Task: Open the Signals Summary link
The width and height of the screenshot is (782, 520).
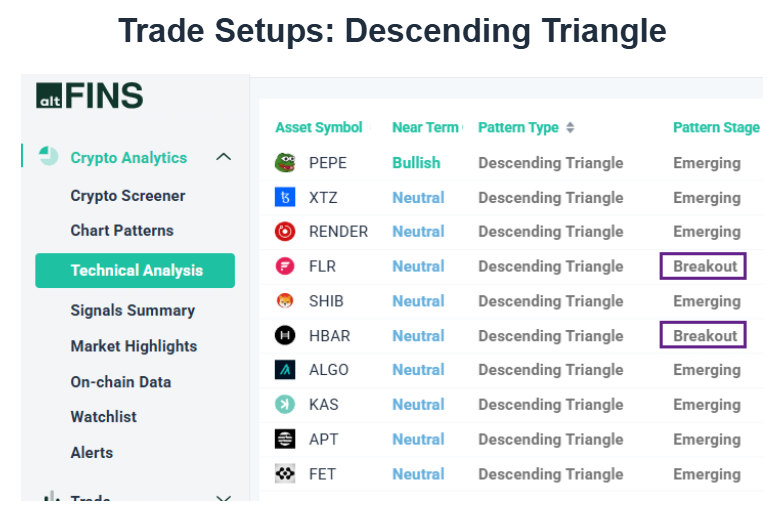Action: pos(133,310)
